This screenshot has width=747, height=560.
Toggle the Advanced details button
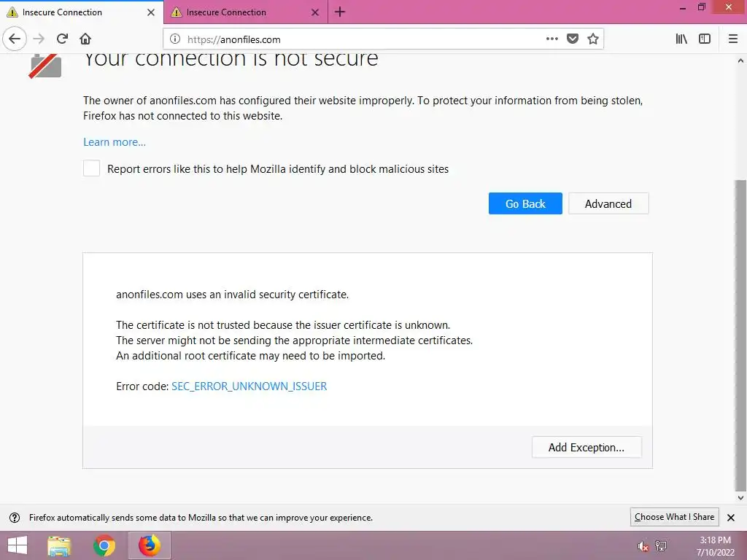608,203
